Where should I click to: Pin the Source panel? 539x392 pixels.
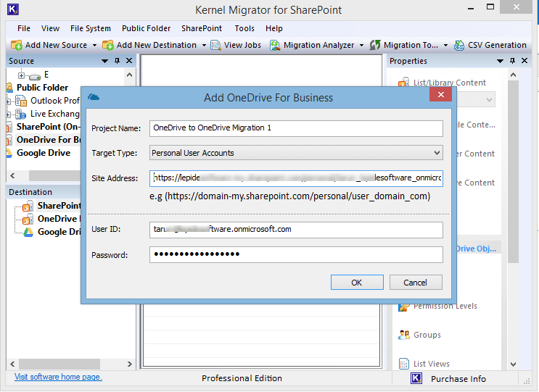[118, 61]
